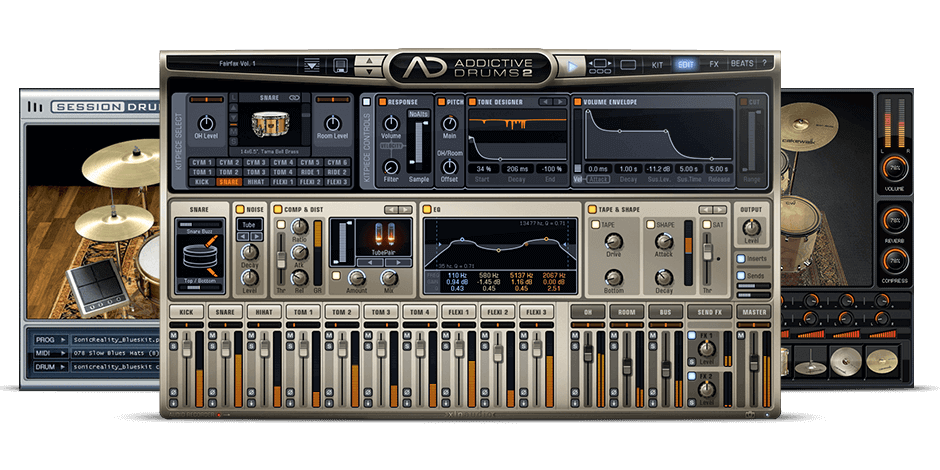Click the phase invert icon on Snare channel
The image size is (940, 470).
click(x=212, y=392)
